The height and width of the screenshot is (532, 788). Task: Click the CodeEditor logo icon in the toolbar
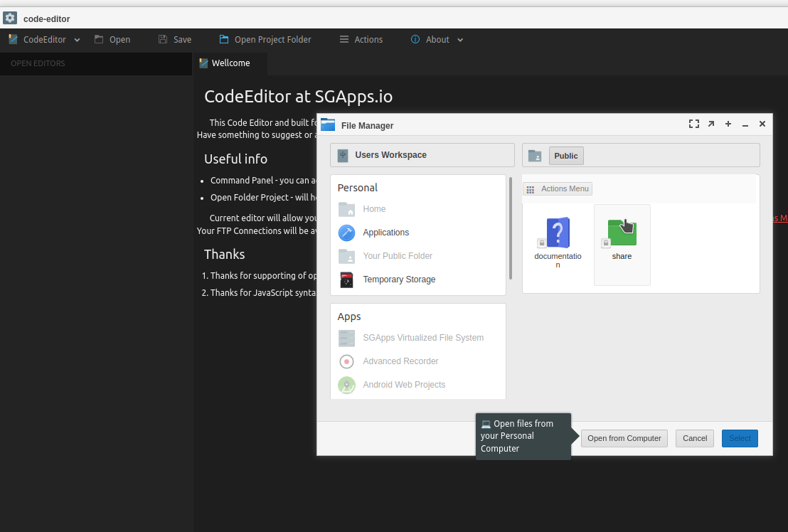pos(13,39)
